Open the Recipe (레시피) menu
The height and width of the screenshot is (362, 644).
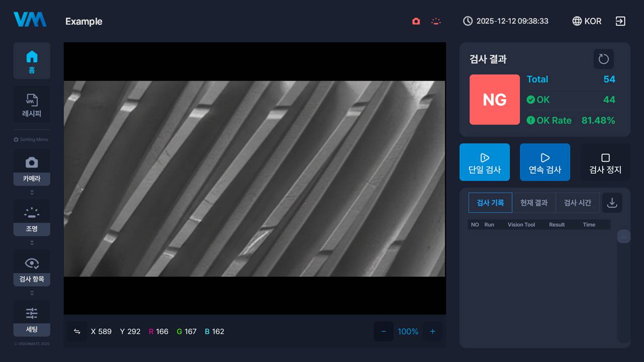click(32, 105)
